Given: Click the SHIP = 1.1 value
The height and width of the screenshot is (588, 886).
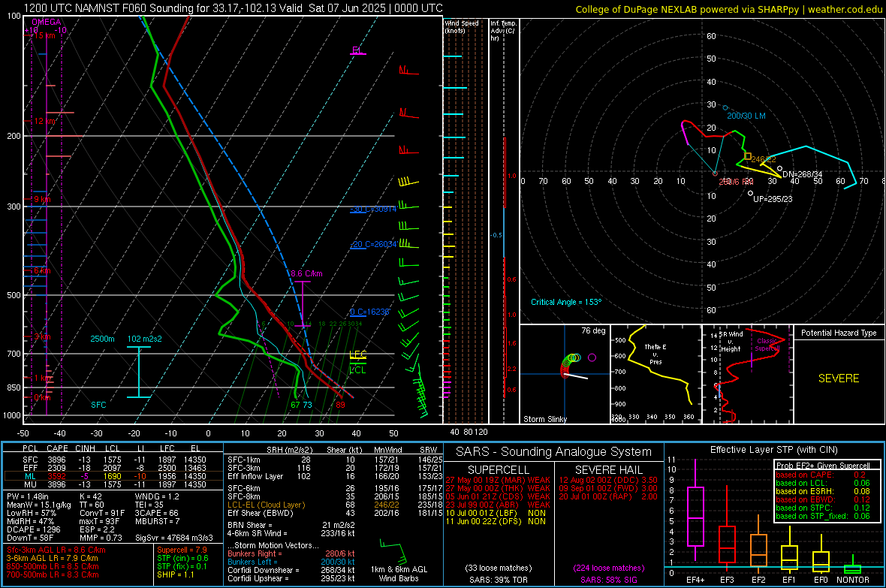Looking at the screenshot, I should point(175,574).
